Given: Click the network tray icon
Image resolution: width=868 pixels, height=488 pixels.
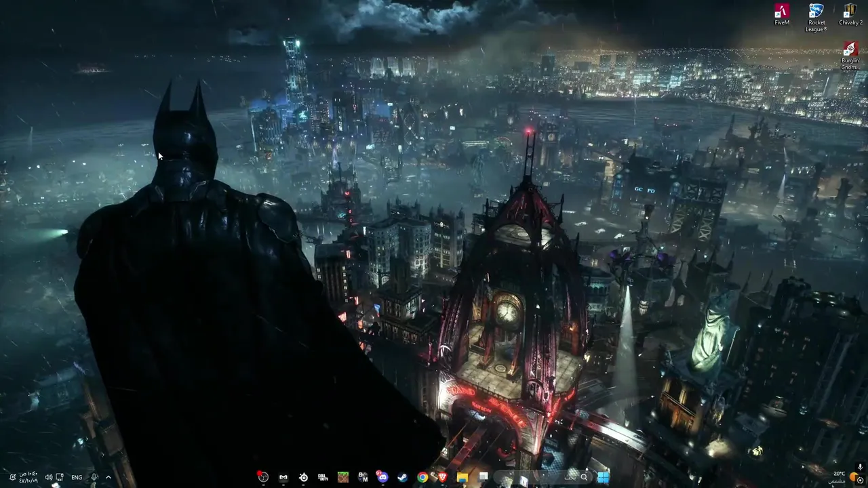Looking at the screenshot, I should (60, 477).
